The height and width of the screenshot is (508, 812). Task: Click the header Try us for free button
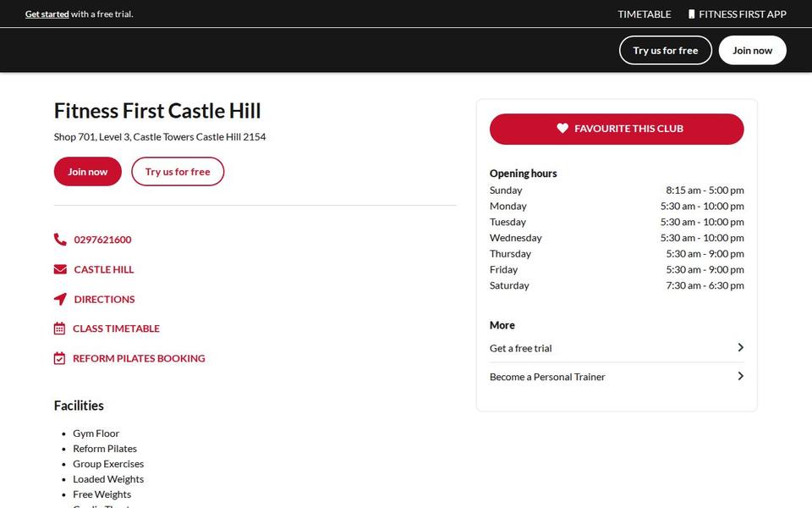(x=666, y=50)
